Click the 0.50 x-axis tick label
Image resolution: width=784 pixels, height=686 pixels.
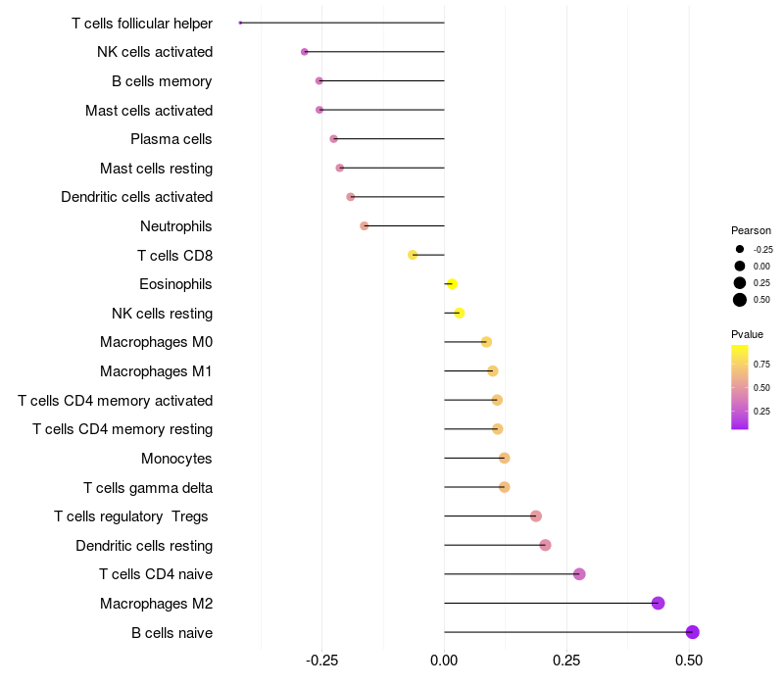click(689, 661)
